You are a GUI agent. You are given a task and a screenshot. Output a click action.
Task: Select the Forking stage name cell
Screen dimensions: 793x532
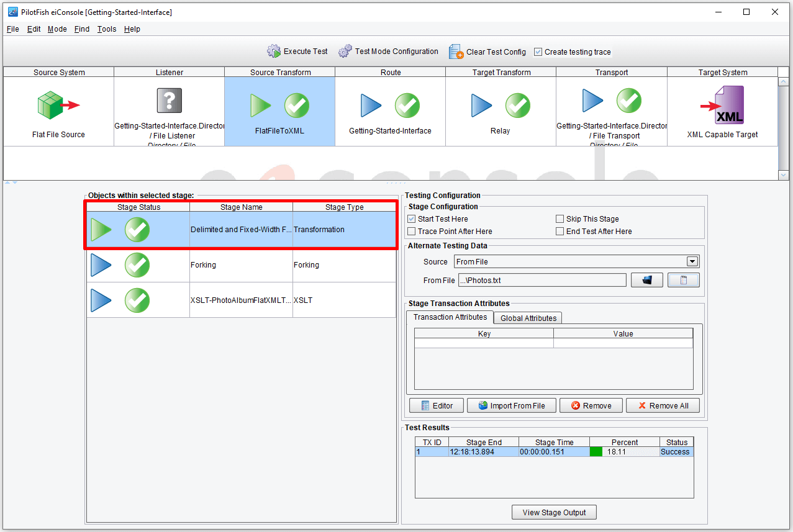[241, 265]
